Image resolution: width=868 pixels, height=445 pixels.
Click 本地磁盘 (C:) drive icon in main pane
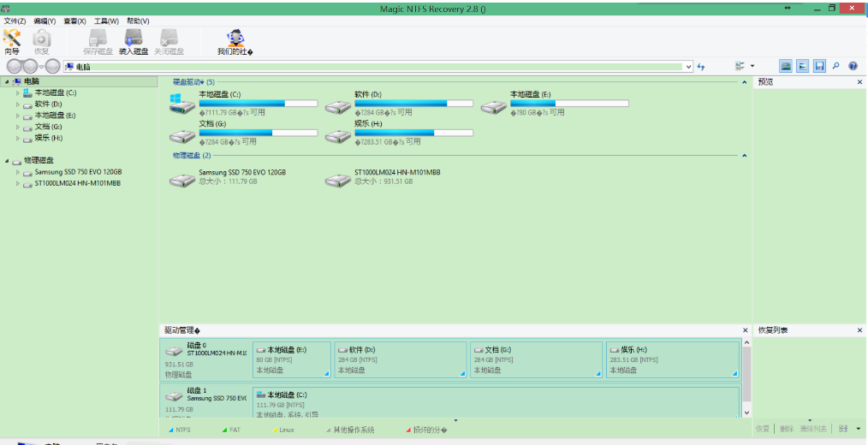pyautogui.click(x=182, y=104)
